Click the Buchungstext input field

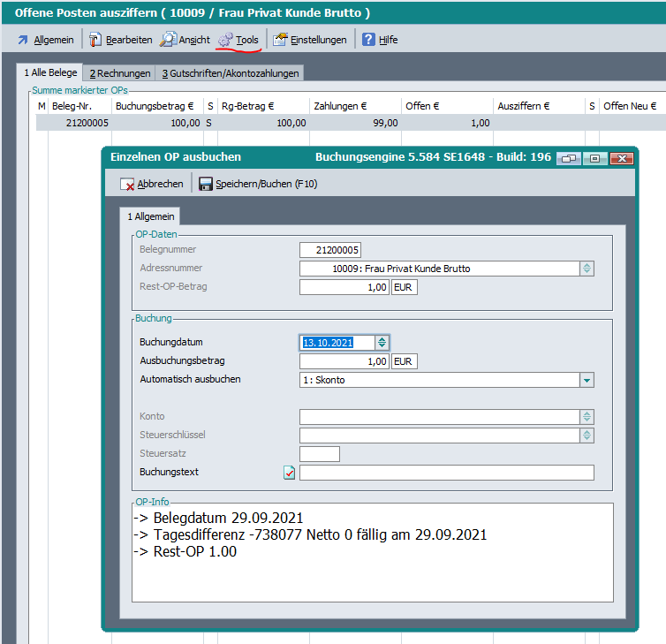[x=446, y=473]
